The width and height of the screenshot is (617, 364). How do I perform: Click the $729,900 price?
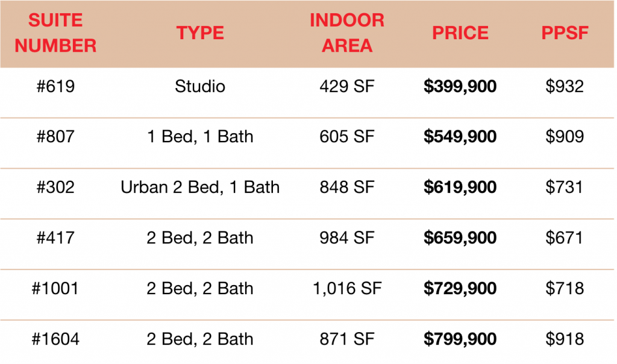pos(460,289)
